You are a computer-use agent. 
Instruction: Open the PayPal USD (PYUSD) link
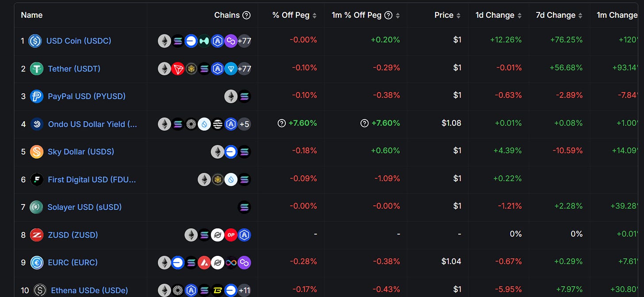[x=86, y=96]
